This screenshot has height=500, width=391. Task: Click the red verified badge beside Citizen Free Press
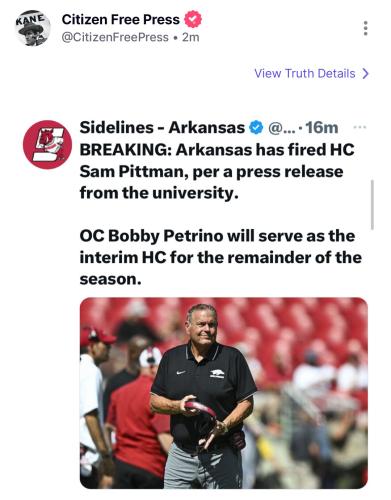pyautogui.click(x=193, y=19)
